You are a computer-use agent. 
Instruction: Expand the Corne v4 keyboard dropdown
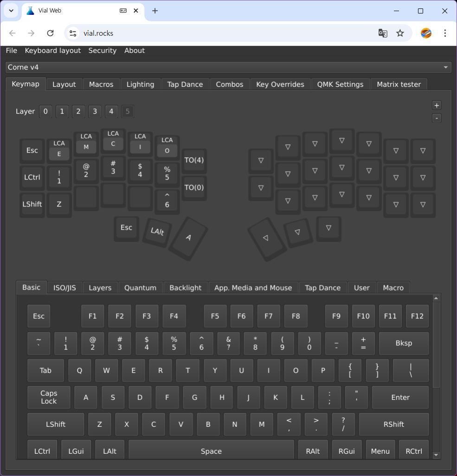228,67
